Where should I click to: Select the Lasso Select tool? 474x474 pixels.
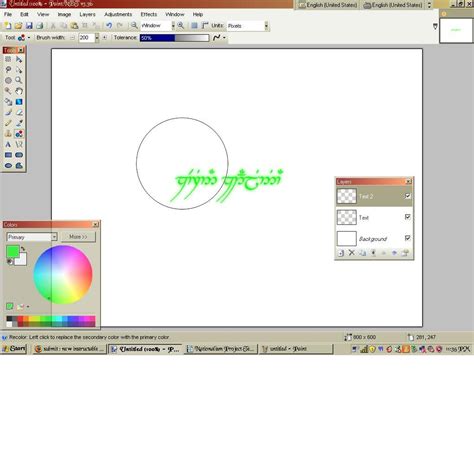[x=8, y=70]
